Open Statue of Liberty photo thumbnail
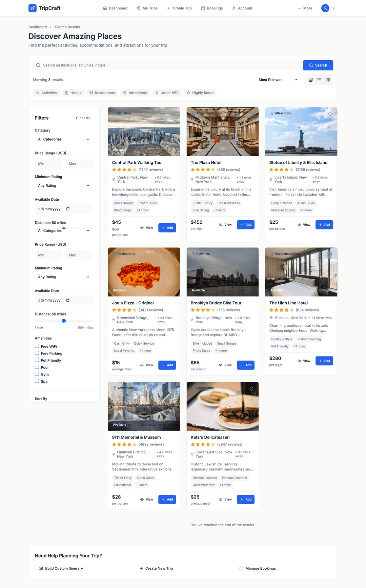Viewport: 366px width, 588px height. coord(301,131)
